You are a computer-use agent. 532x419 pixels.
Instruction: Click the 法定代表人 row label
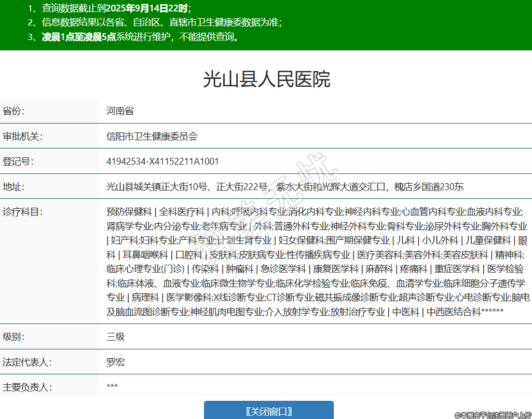27,362
